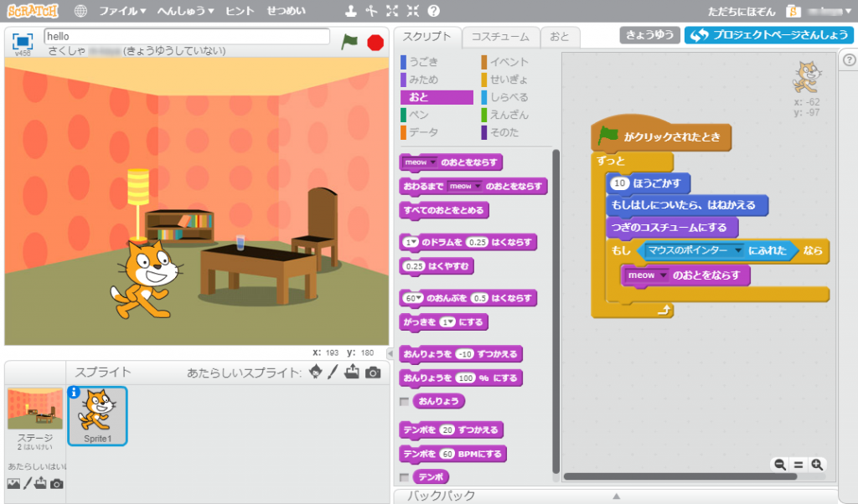Open the My Stuff folder icon

[793, 12]
